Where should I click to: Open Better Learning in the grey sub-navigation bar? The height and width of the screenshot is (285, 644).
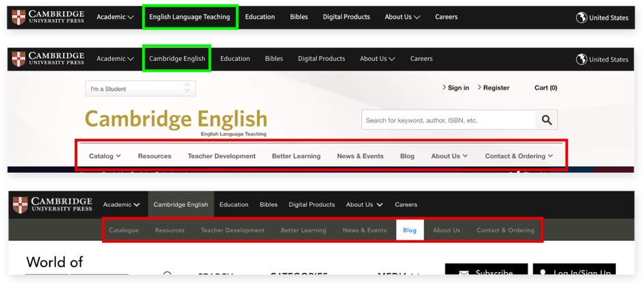tap(303, 230)
